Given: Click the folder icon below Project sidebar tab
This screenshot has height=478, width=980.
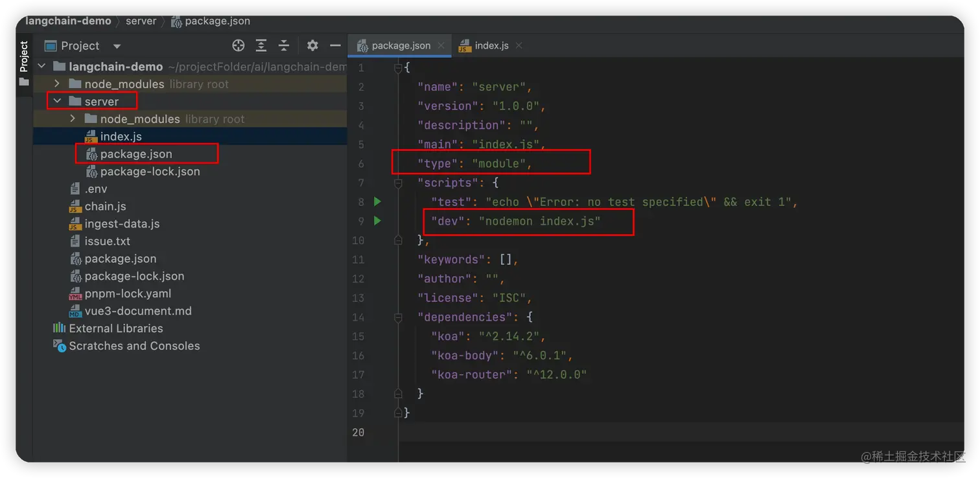Looking at the screenshot, I should tap(24, 82).
